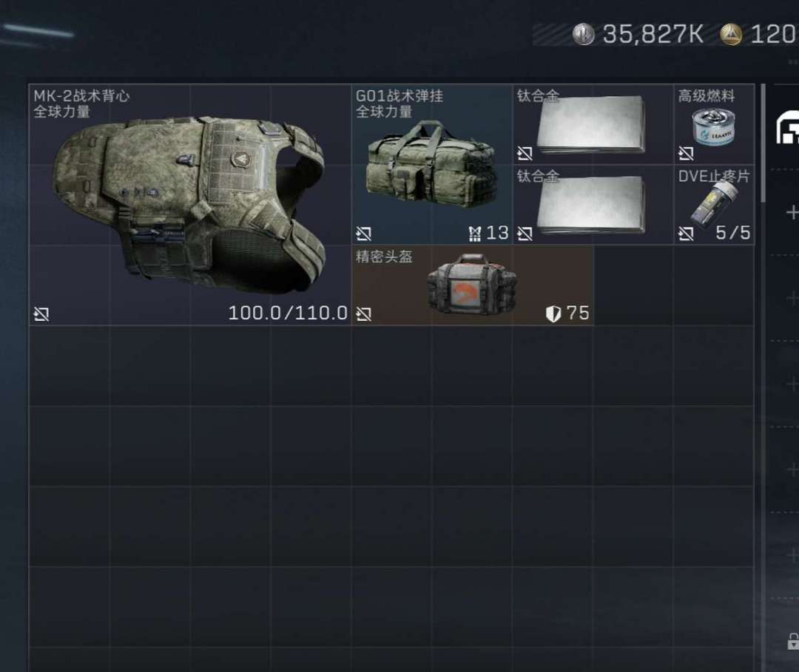Click the no-trade icon on MK-2 vest

pos(41,314)
